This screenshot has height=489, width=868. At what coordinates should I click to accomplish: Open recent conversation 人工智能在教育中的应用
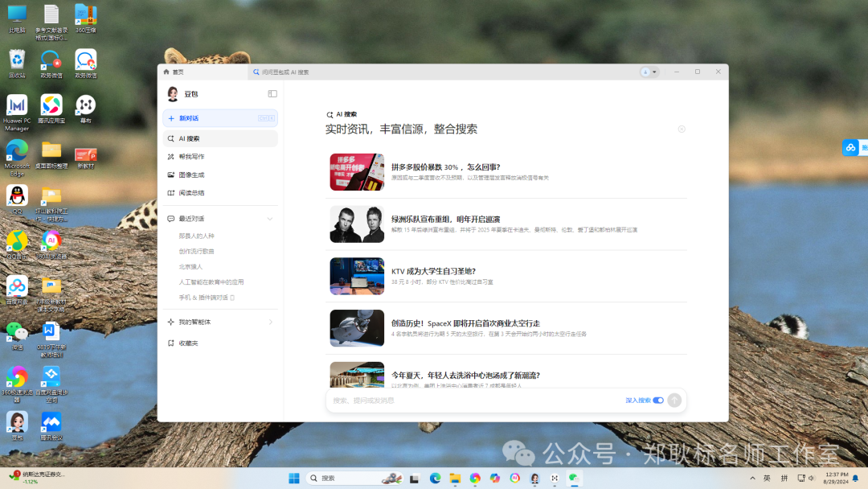pyautogui.click(x=211, y=282)
